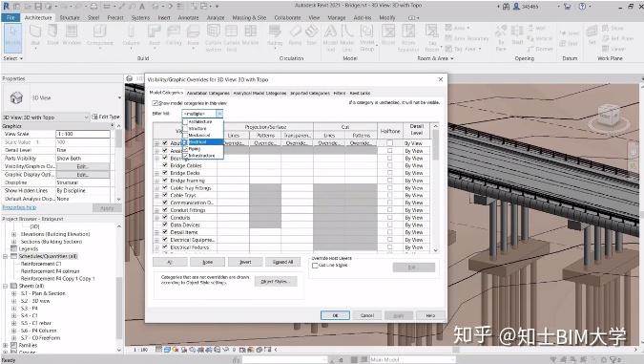This screenshot has height=364, width=644.
Task: Uncheck Bridge Cables visibility checkbox
Action: pos(165,165)
